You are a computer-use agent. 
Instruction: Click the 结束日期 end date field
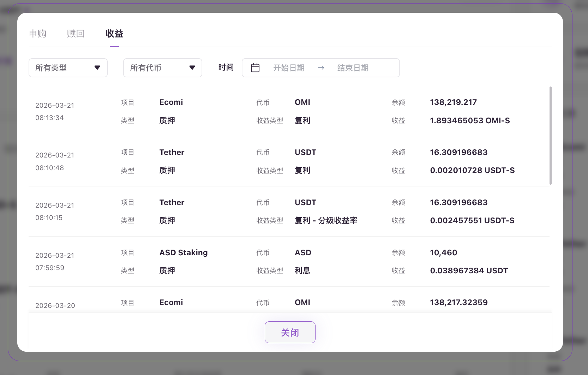coord(353,68)
